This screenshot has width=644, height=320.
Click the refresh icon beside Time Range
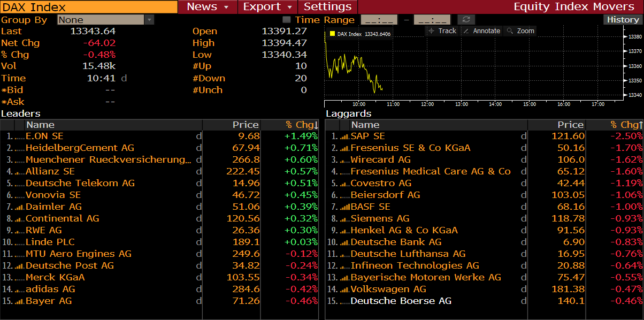coord(466,20)
